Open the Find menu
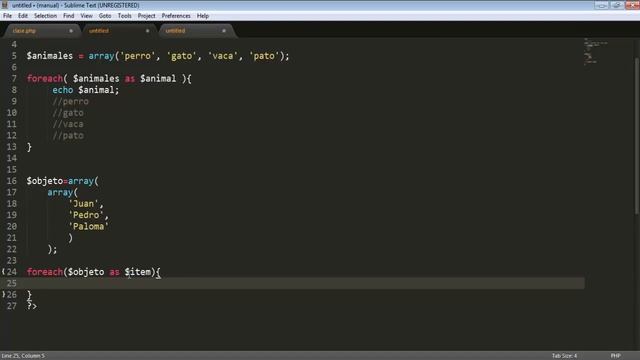 [69, 16]
